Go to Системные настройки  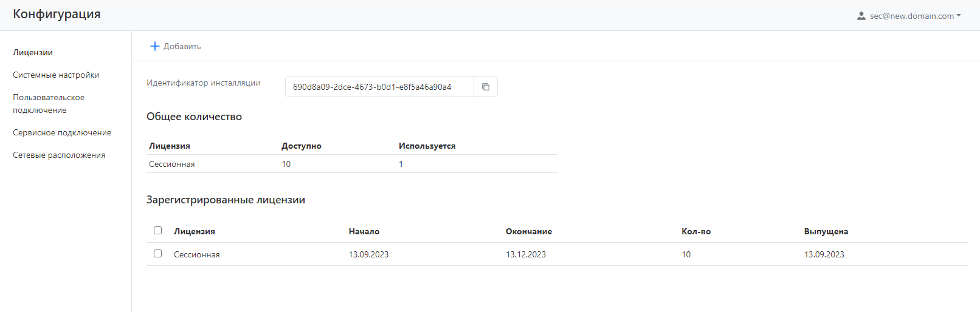click(56, 75)
